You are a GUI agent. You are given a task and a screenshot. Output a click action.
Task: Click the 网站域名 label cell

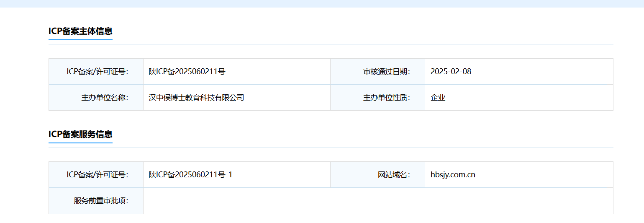[377, 175]
